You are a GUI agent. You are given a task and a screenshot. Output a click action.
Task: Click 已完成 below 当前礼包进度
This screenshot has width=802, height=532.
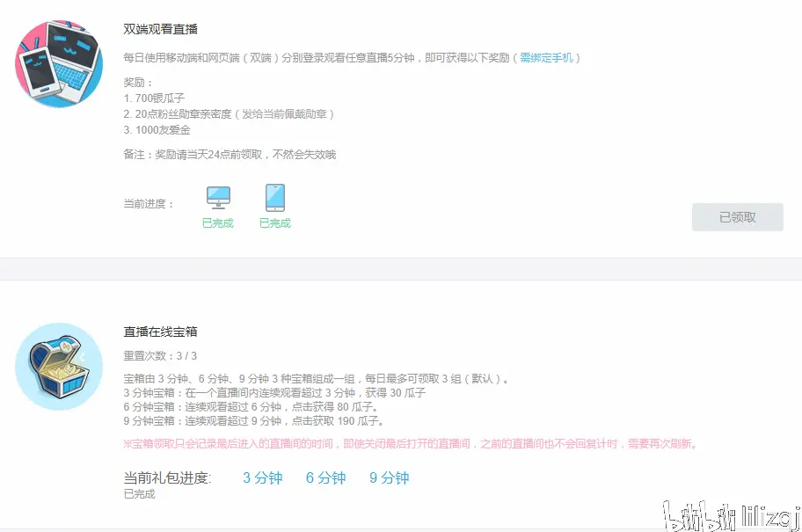coord(139,493)
